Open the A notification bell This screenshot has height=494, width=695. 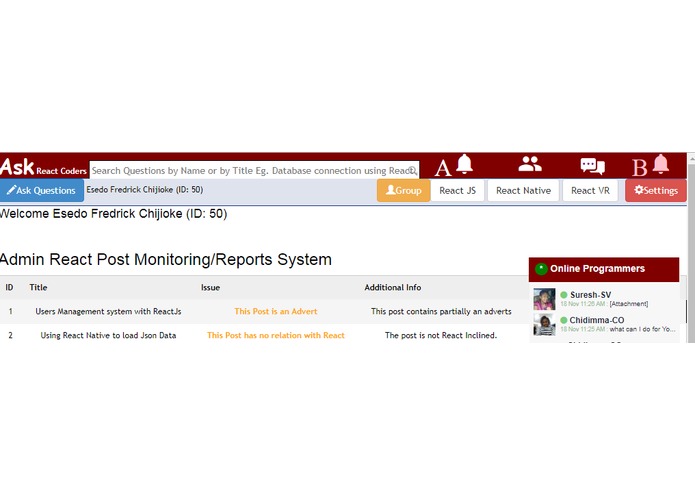(464, 164)
